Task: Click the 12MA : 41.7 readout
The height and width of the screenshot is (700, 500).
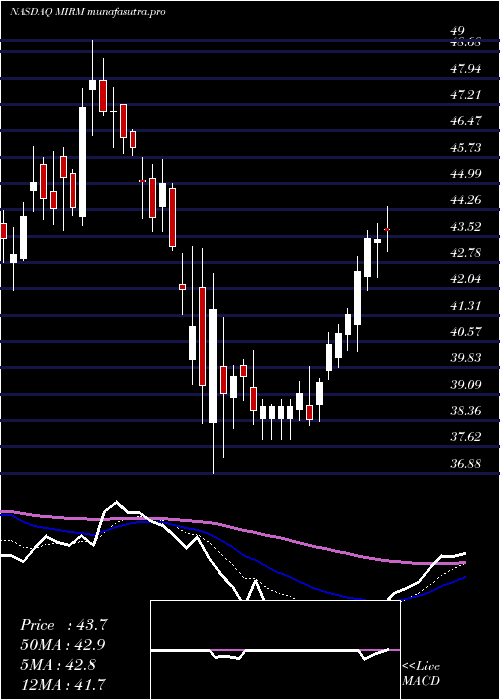Action: pos(64,684)
